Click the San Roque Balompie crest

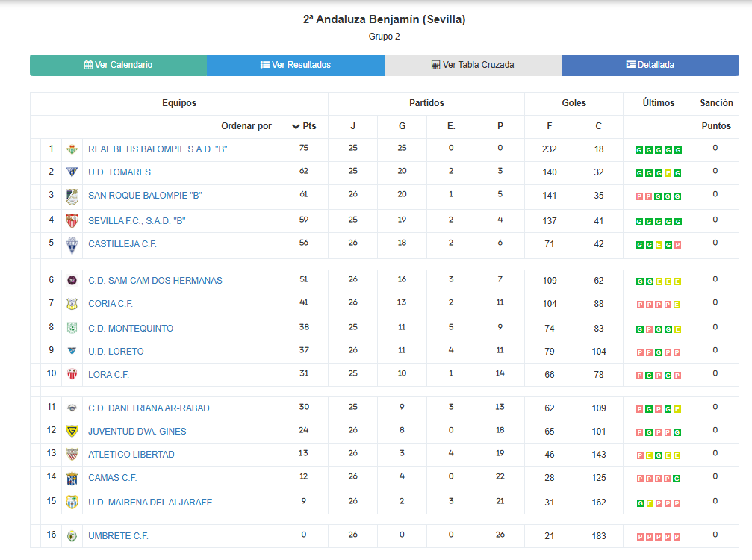tap(72, 197)
